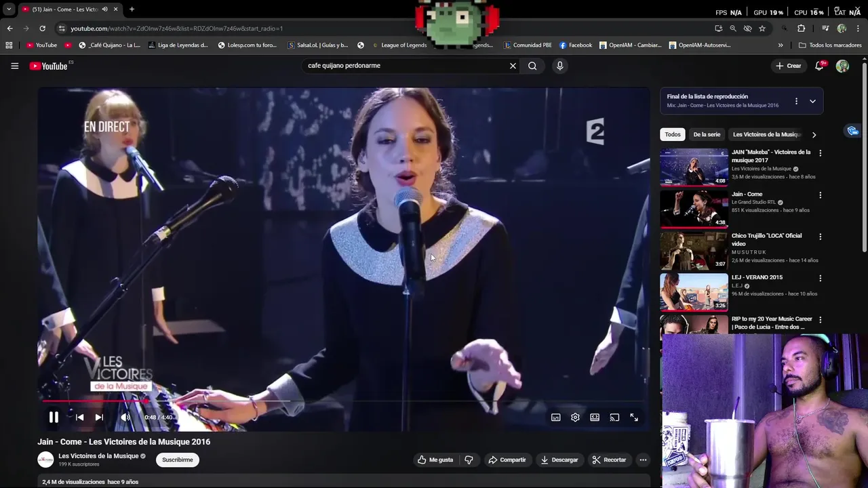
Task: Open browser extensions puzzle icon
Action: click(801, 28)
